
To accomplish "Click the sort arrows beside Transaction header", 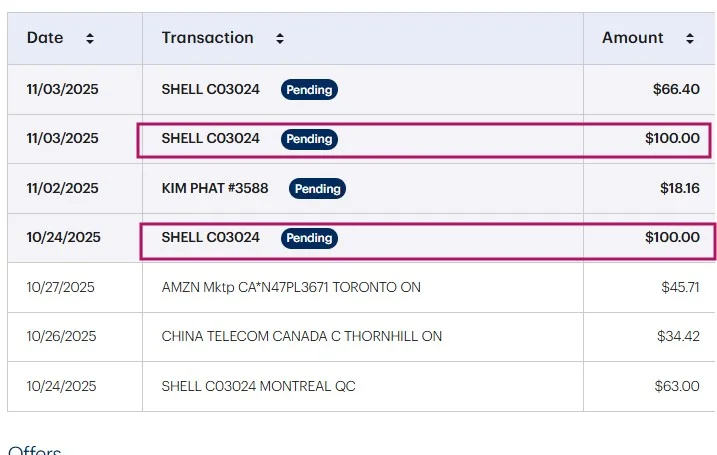I will click(x=280, y=38).
